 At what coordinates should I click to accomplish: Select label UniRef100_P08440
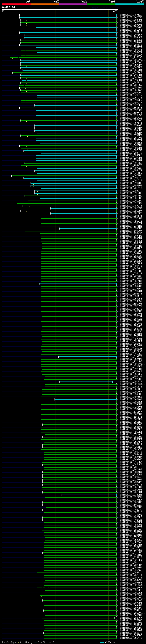click(131, 266)
